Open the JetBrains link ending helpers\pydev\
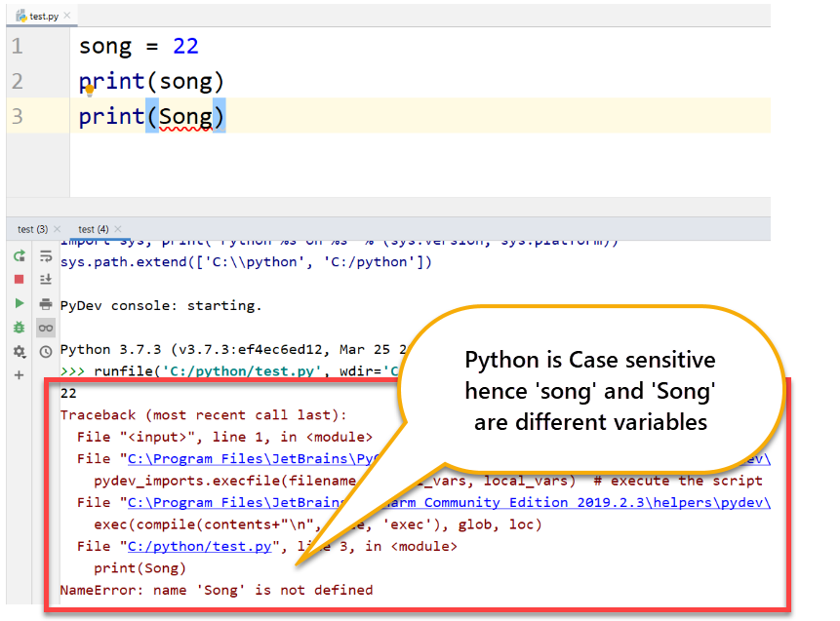The height and width of the screenshot is (621, 840). tap(449, 503)
